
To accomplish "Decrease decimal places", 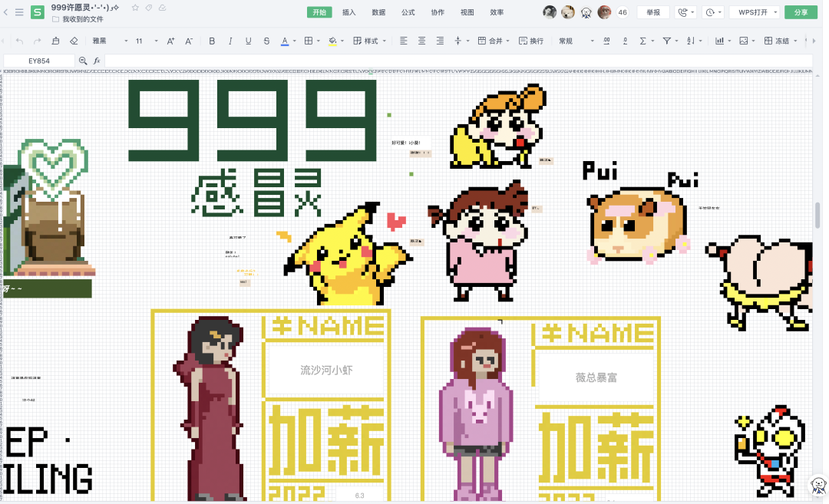I will point(625,41).
